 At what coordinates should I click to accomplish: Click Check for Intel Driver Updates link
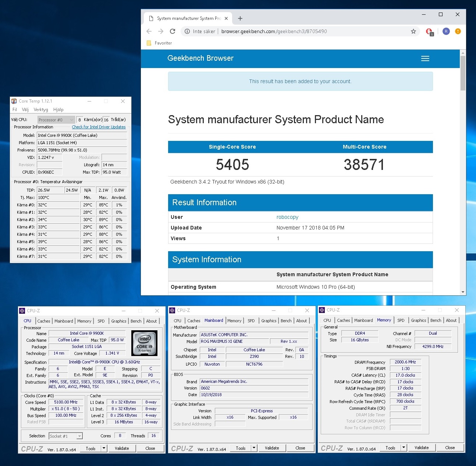[99, 127]
